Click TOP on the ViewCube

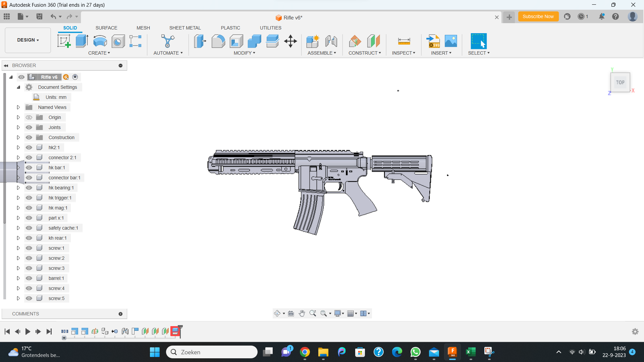(620, 82)
